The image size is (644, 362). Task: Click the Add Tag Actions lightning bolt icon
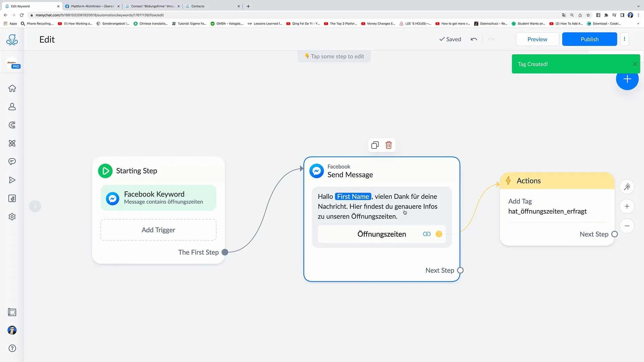508,180
